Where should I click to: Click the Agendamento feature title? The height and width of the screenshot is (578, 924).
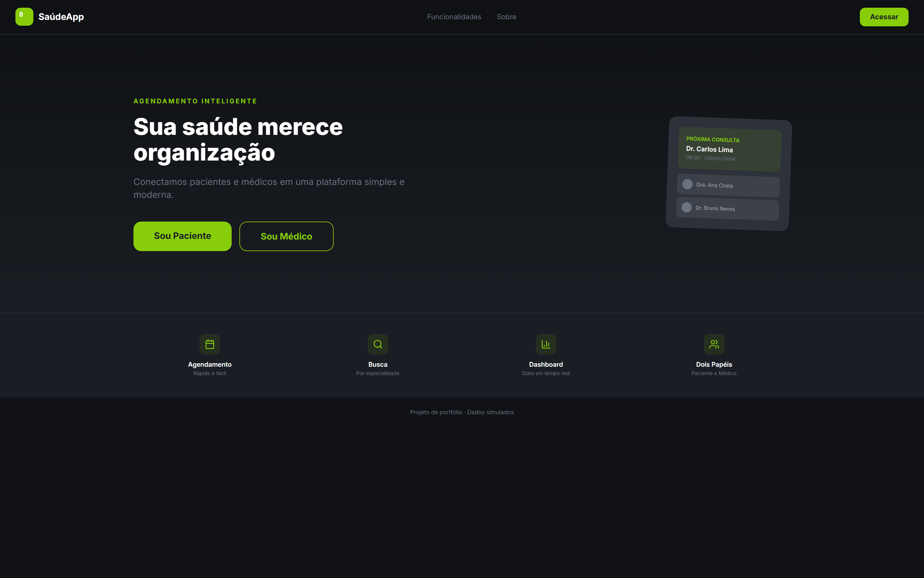coord(210,364)
